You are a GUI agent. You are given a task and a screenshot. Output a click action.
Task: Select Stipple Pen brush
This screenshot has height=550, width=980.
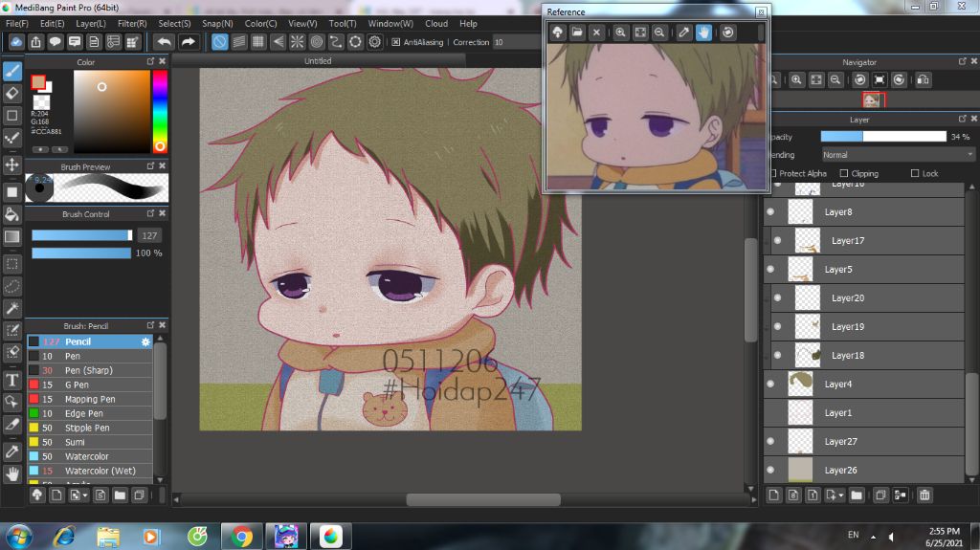click(89, 428)
